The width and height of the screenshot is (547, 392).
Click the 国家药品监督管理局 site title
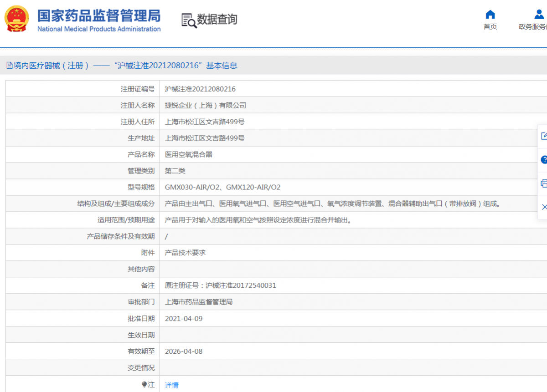coord(99,15)
